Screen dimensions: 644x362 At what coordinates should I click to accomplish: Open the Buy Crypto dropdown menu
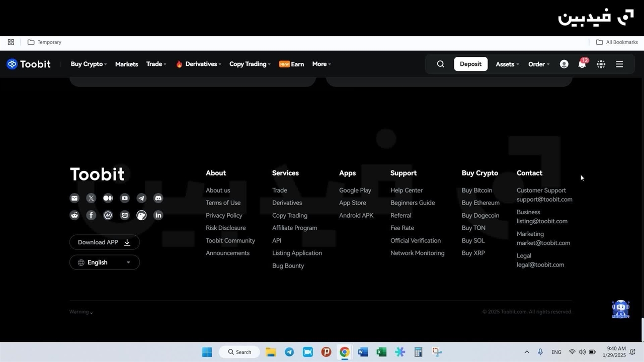pos(89,64)
